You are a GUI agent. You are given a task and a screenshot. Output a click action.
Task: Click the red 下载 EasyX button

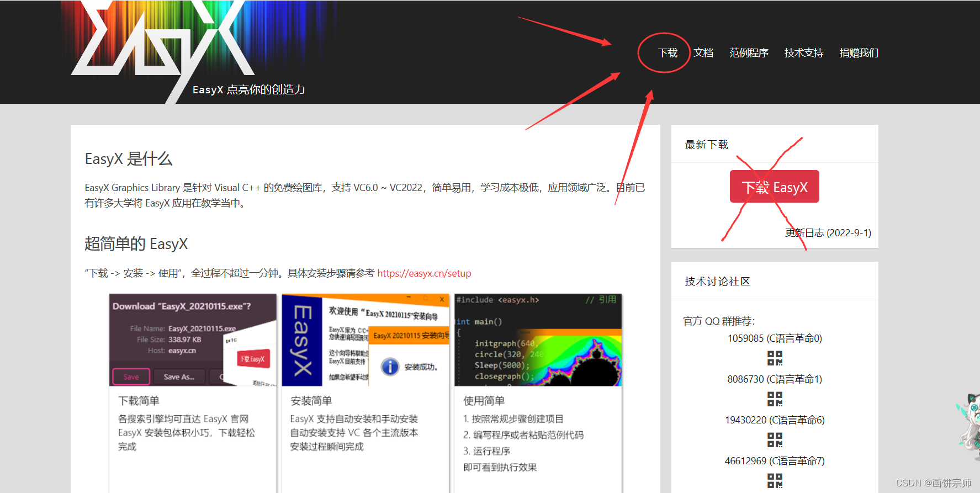(774, 187)
